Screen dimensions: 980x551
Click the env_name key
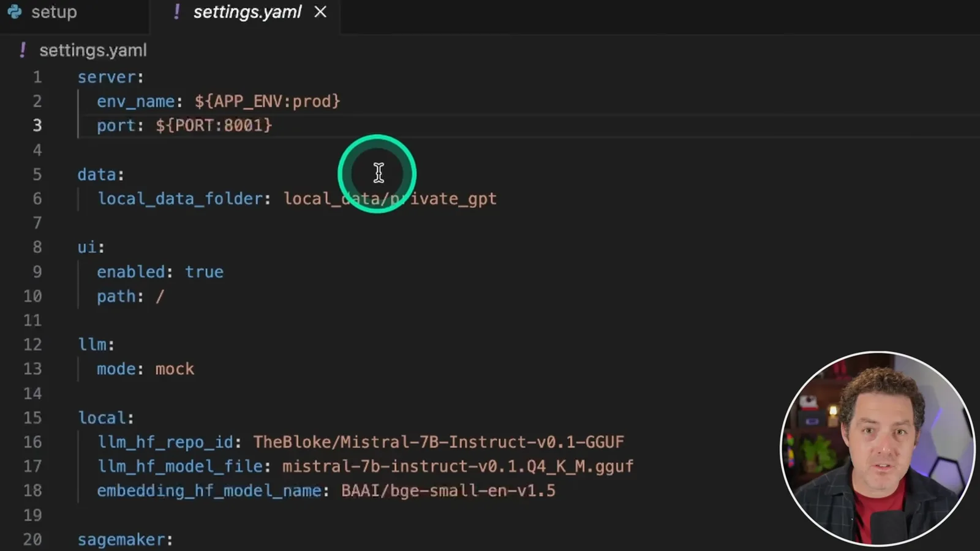coord(135,102)
